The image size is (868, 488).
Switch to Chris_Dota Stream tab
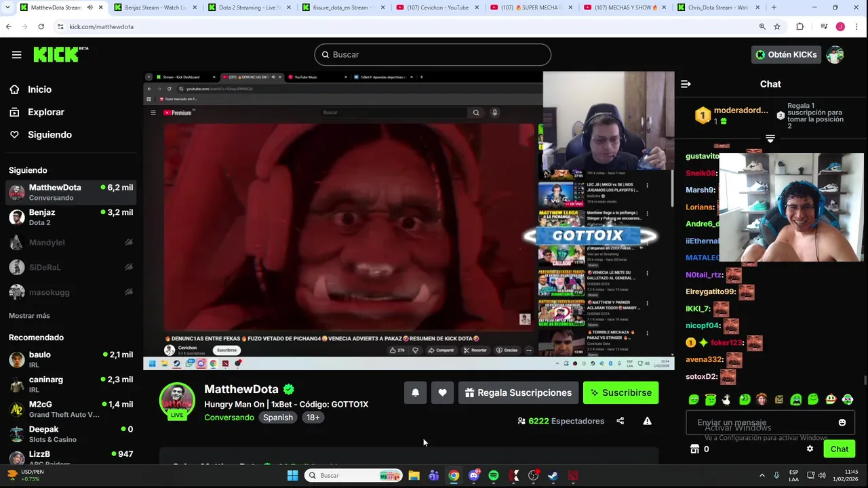(x=717, y=7)
